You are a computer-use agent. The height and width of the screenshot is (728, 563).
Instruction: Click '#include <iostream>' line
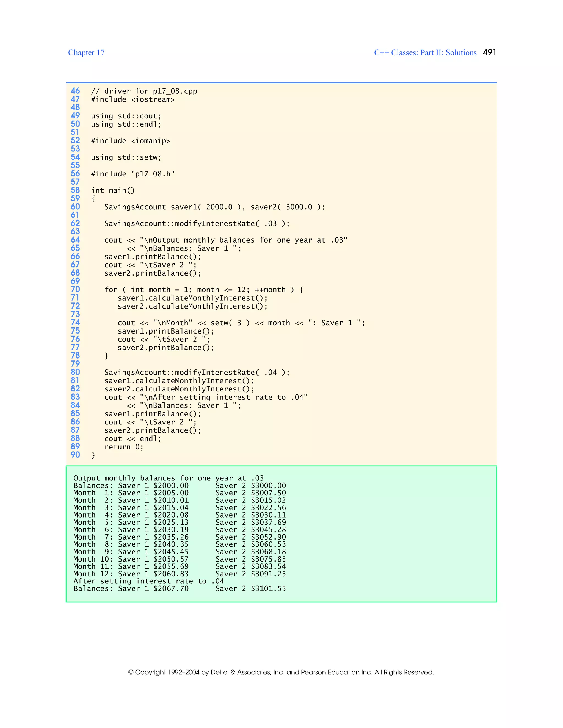pyautogui.click(x=133, y=99)
